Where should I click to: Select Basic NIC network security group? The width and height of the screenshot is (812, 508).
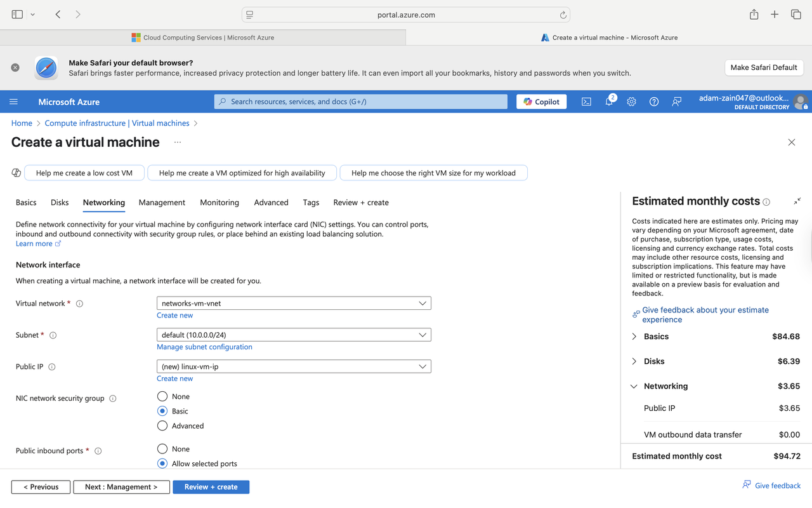pos(162,411)
